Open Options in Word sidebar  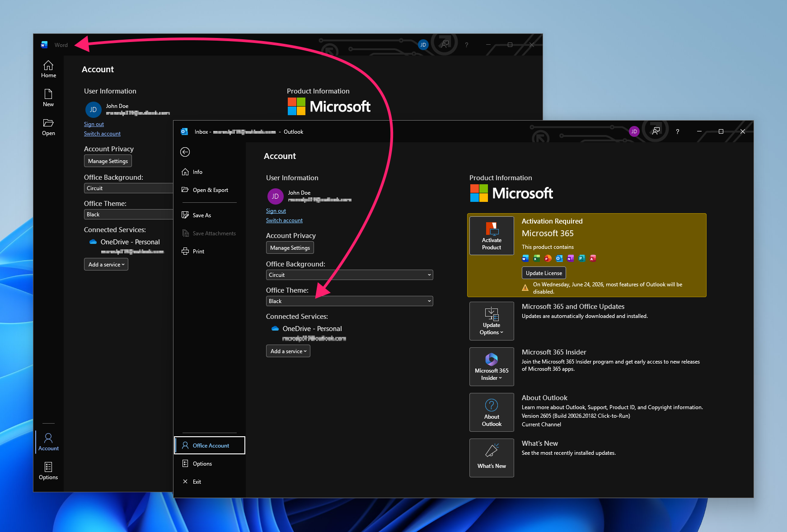tap(48, 471)
